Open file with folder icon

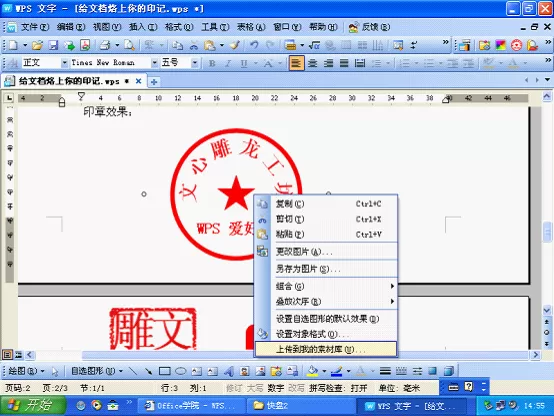pyautogui.click(x=37, y=45)
